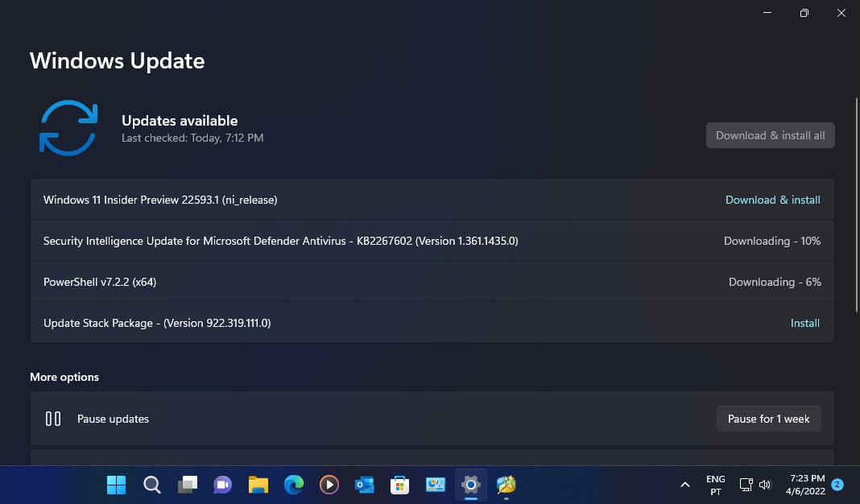Click Download & install all button
Viewport: 860px width, 504px height.
pos(770,135)
